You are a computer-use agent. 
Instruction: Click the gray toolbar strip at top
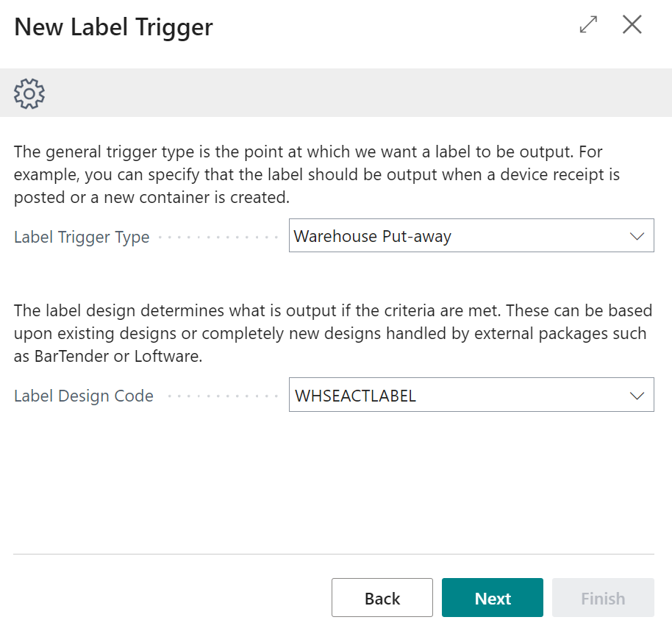tap(336, 93)
